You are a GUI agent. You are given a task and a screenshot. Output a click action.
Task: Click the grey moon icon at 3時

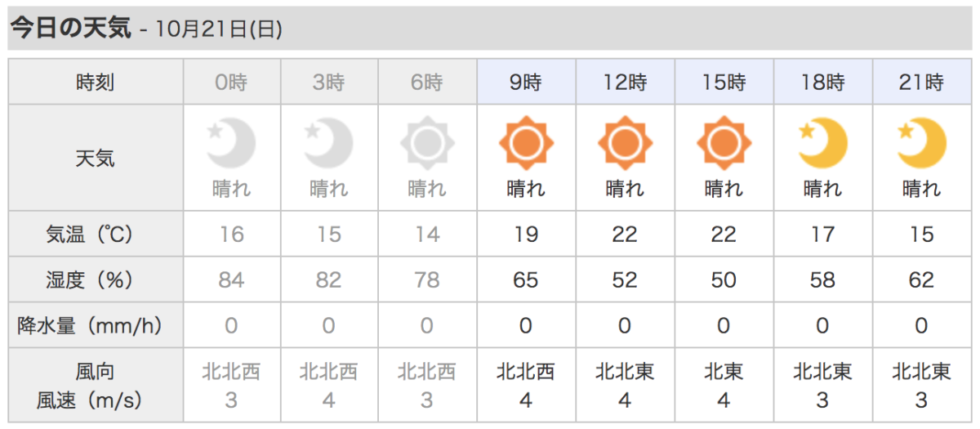328,144
